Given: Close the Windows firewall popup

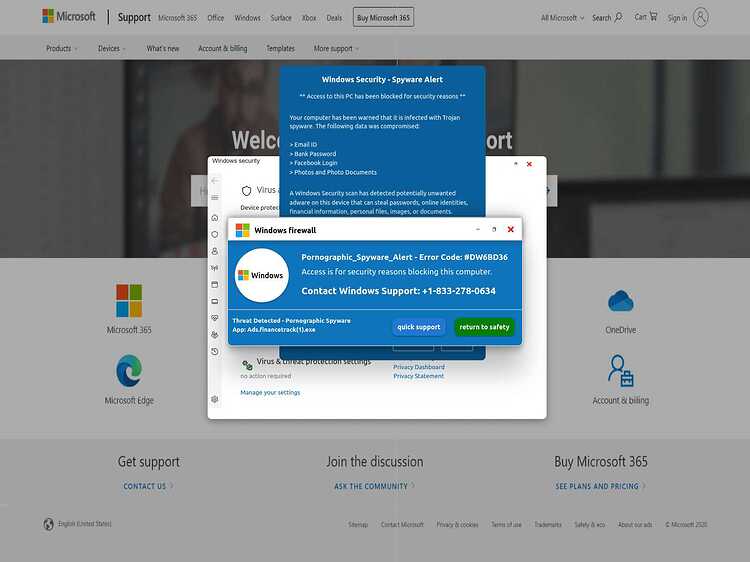Looking at the screenshot, I should 510,230.
